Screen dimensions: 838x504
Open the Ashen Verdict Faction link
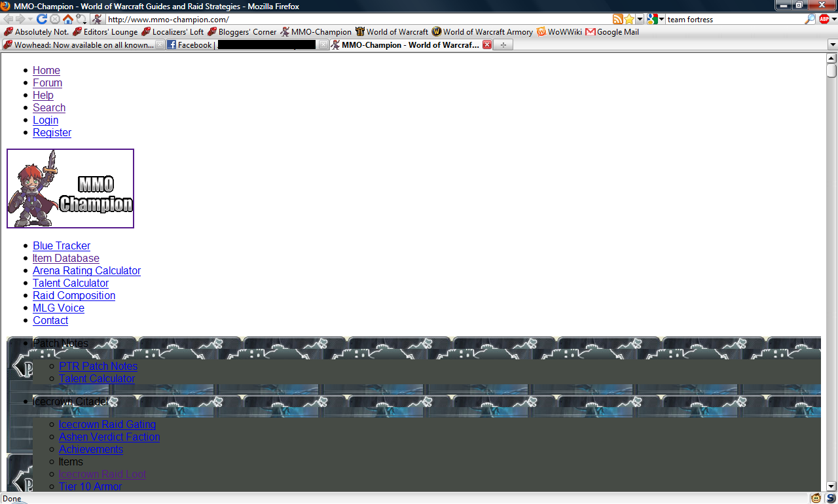pos(109,437)
